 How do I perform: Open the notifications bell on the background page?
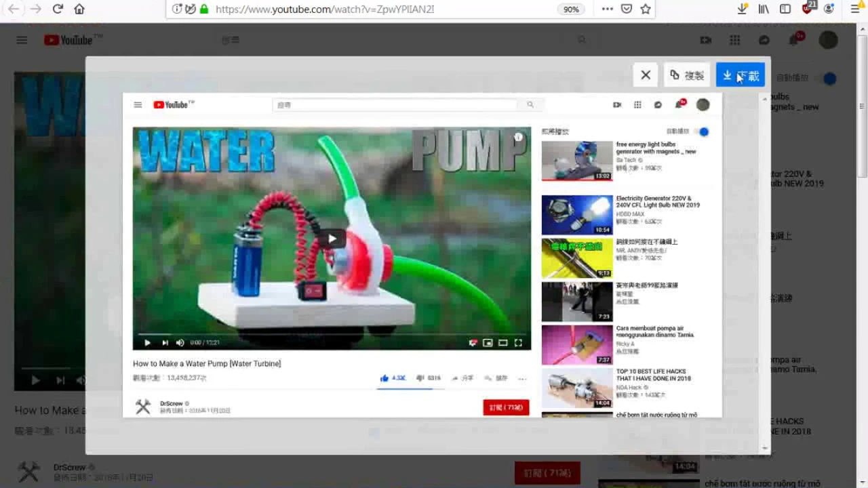tap(795, 39)
